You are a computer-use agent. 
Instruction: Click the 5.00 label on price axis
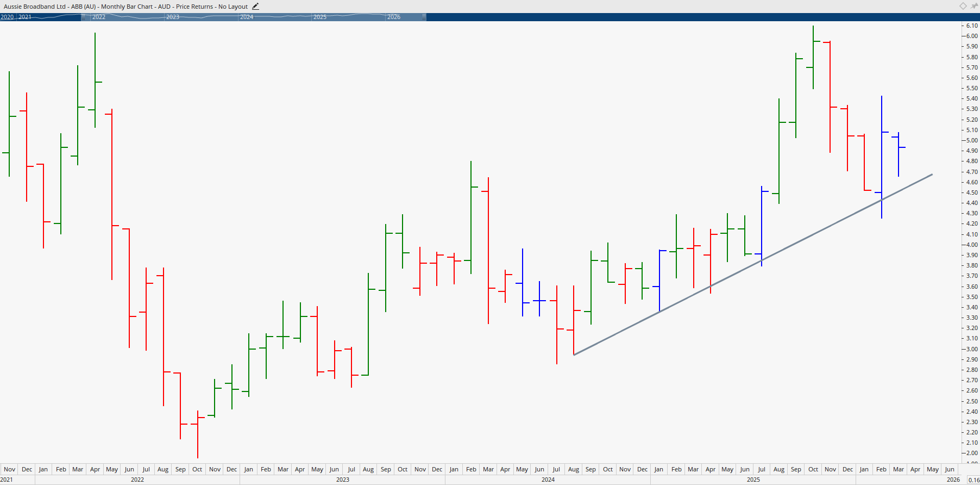pos(972,140)
